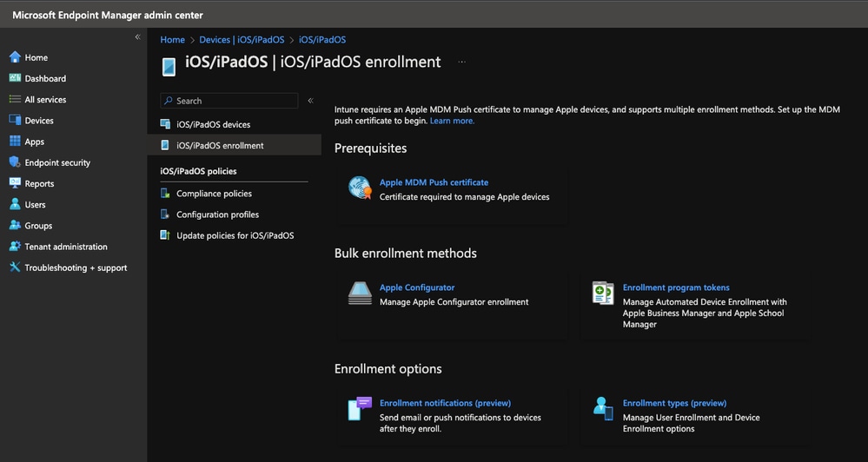This screenshot has width=868, height=462.
Task: Click the Enrollment program tokens icon
Action: (x=603, y=293)
